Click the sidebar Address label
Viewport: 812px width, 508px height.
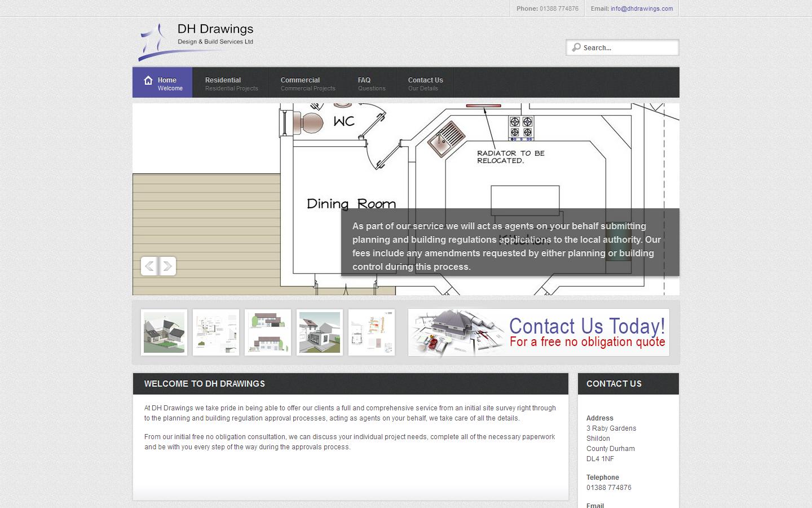[600, 418]
